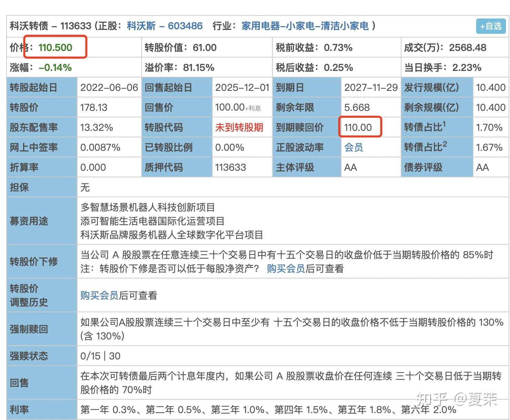Click the red 未到转股期 text
Image resolution: width=510 pixels, height=420 pixels.
239,127
